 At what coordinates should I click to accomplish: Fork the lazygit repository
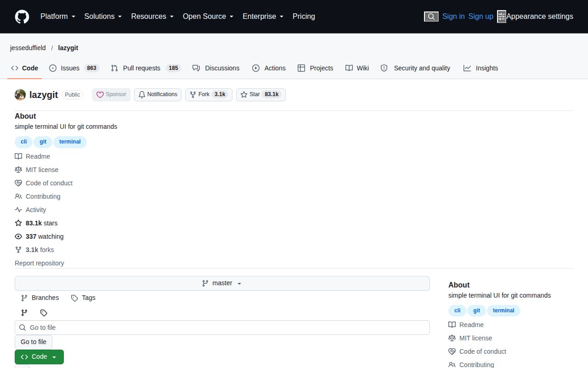point(209,95)
